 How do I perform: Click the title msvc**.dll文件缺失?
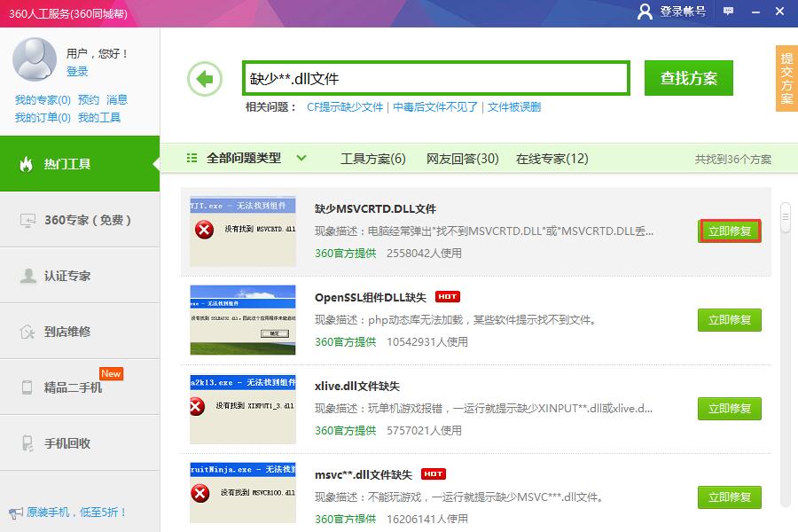(364, 474)
